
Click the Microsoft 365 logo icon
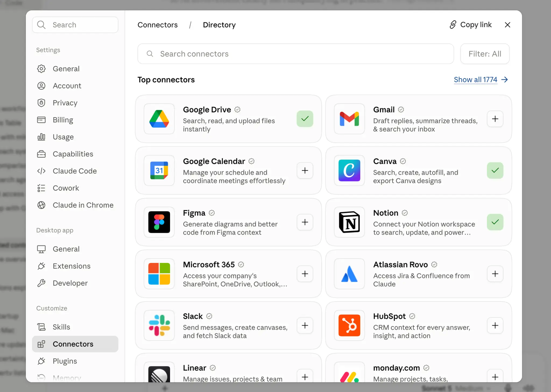[x=159, y=274]
